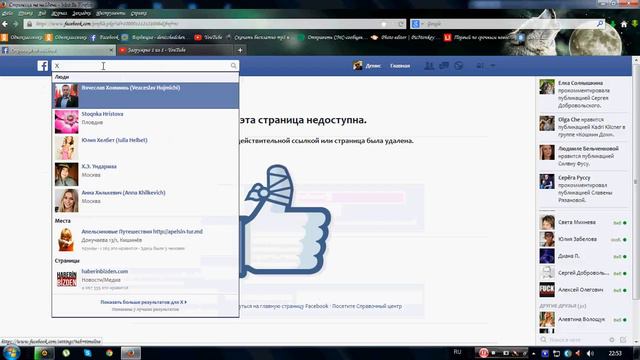Open the notifications globe icon
The height and width of the screenshot is (360, 640).
pyautogui.click(x=459, y=66)
